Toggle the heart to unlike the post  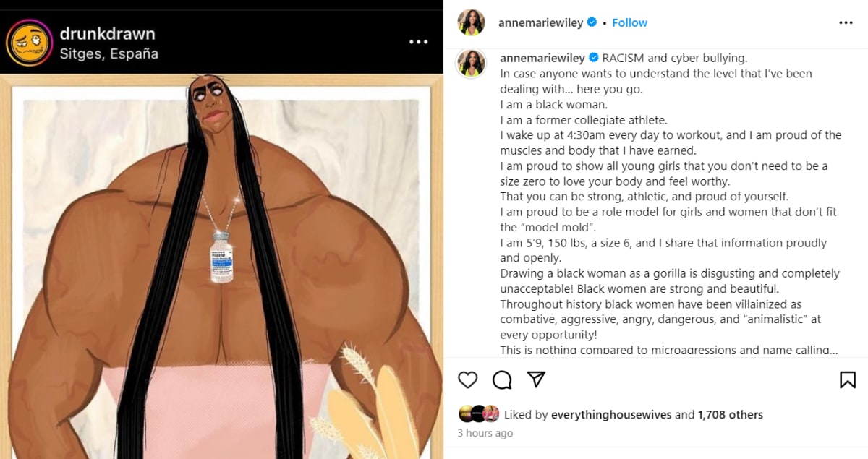(467, 379)
